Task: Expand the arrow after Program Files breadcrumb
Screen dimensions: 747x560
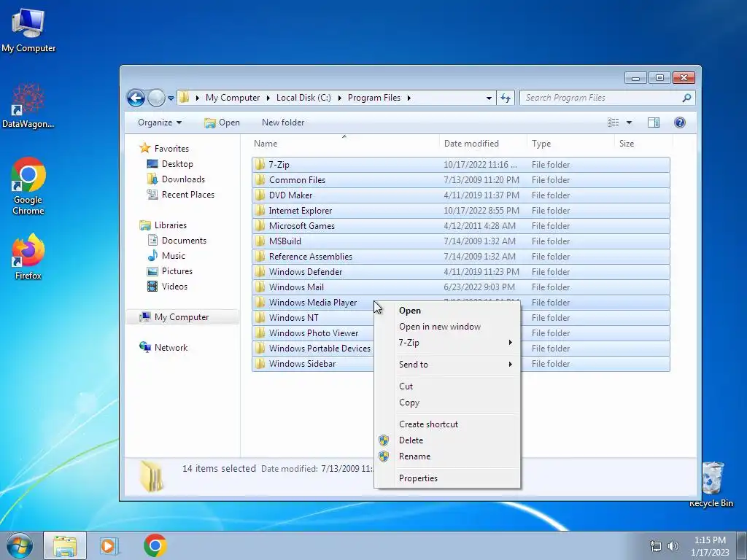Action: click(x=409, y=98)
